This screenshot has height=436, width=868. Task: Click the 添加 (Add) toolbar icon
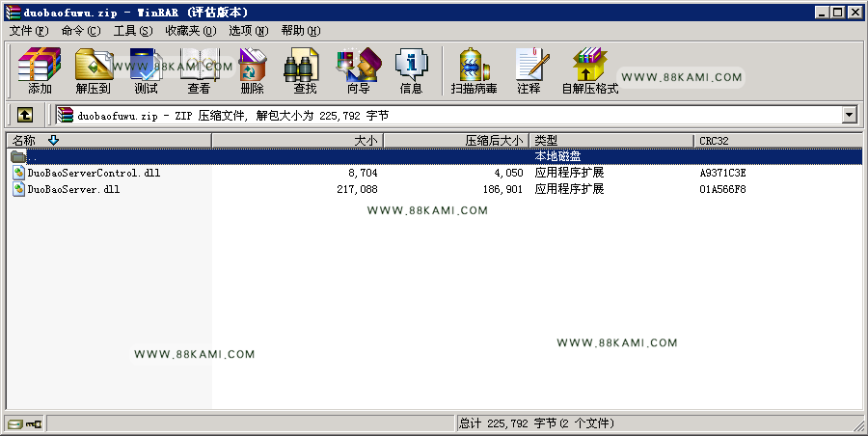pos(40,70)
